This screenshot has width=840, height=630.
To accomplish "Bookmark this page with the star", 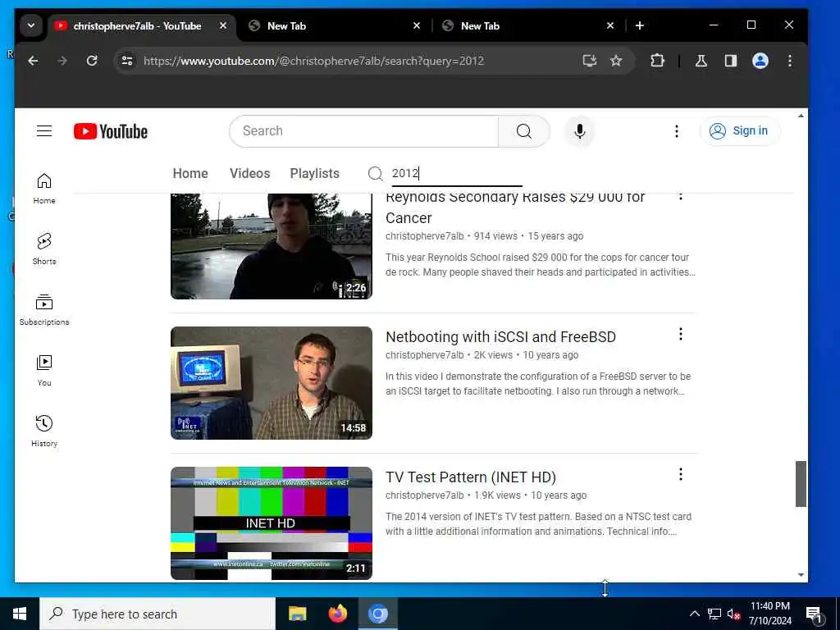I will pyautogui.click(x=616, y=61).
